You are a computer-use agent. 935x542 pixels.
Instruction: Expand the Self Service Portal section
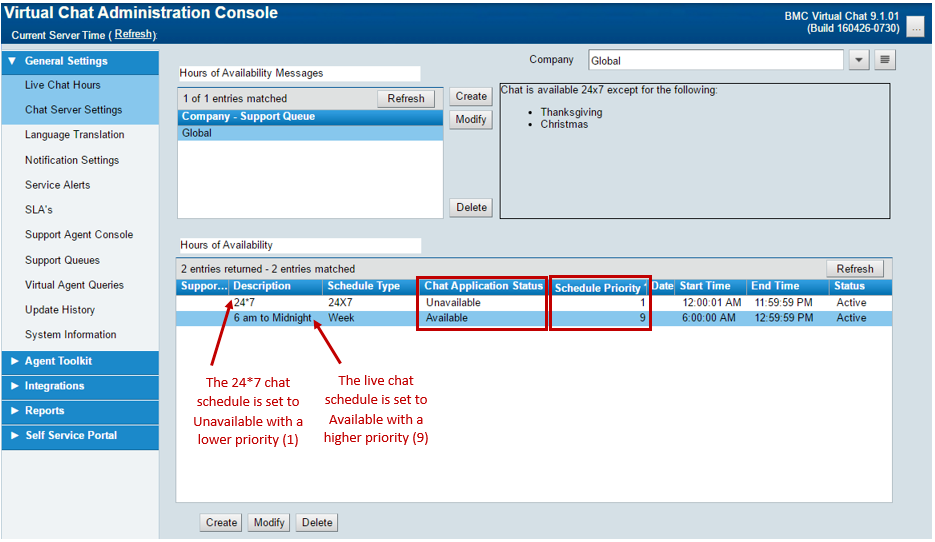click(x=80, y=436)
